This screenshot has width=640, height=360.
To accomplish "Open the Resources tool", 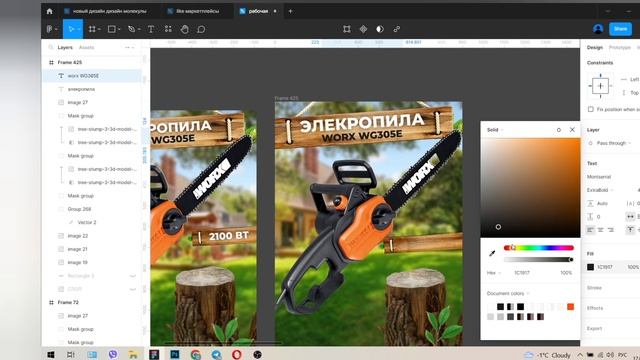I will [x=168, y=29].
